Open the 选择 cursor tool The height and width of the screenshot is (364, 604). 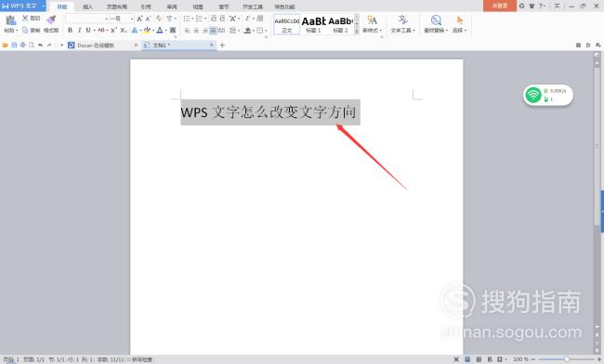tap(459, 24)
